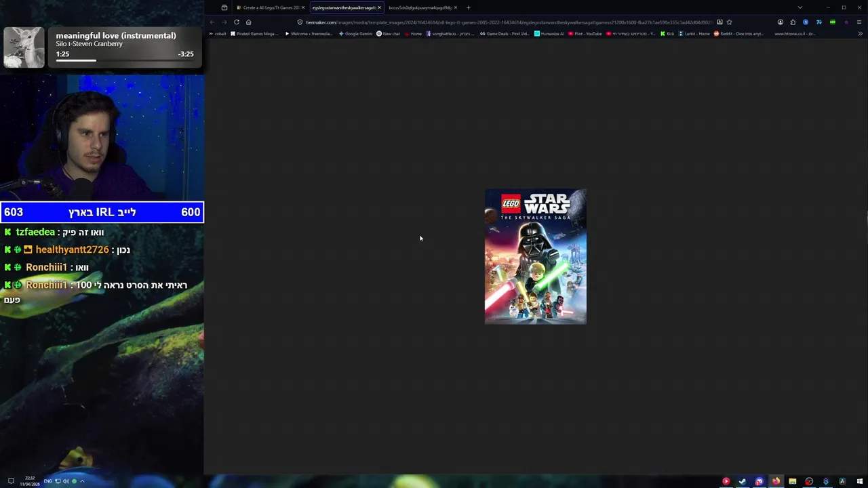Open the Lurkit - Home bookmark

point(694,33)
